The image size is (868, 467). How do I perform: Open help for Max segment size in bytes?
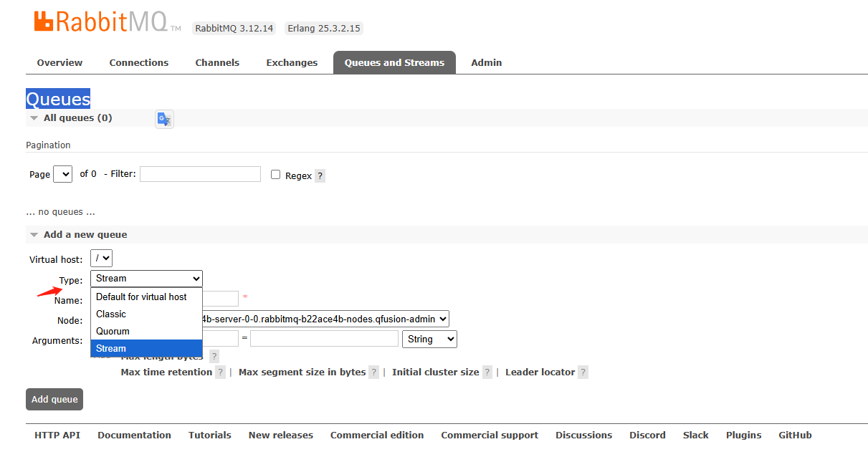coord(373,372)
